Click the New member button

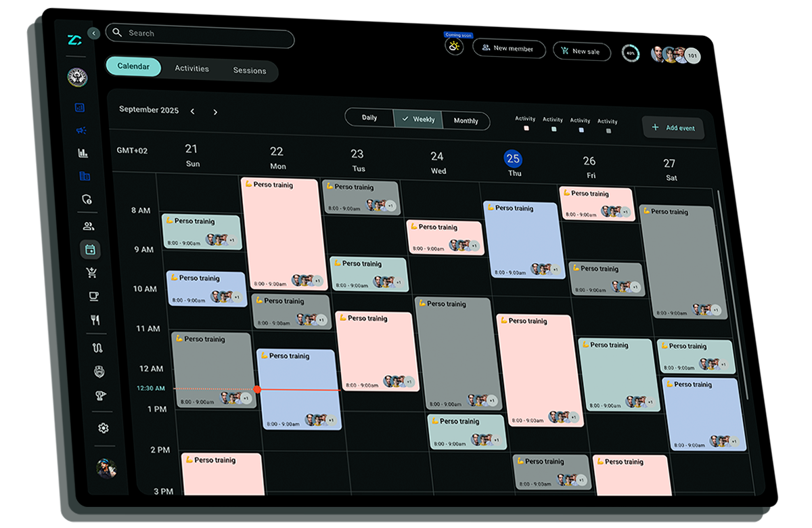pyautogui.click(x=509, y=49)
